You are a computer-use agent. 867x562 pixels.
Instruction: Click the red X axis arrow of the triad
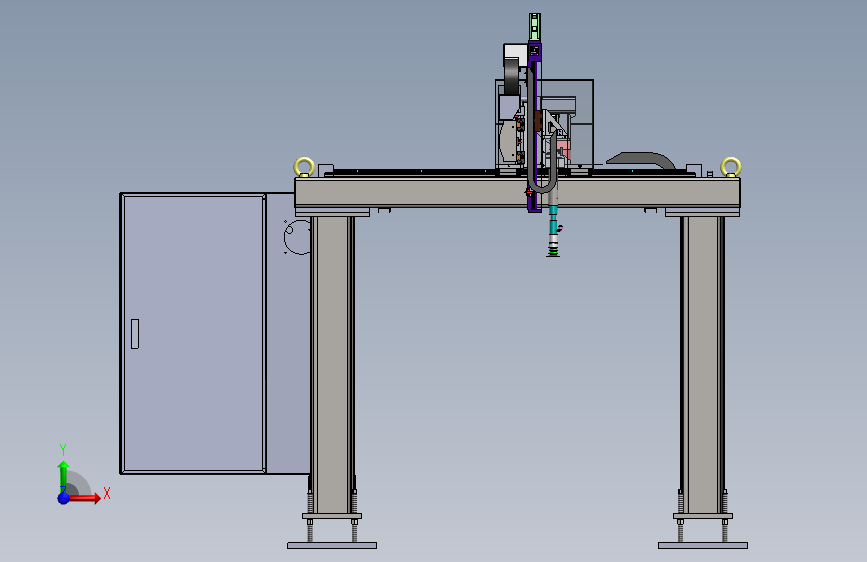[84, 498]
